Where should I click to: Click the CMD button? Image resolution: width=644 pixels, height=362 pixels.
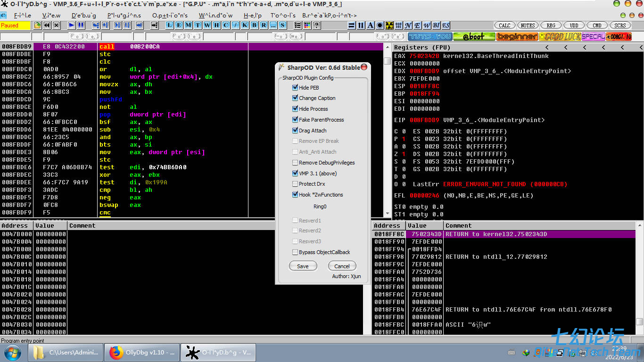tap(597, 25)
